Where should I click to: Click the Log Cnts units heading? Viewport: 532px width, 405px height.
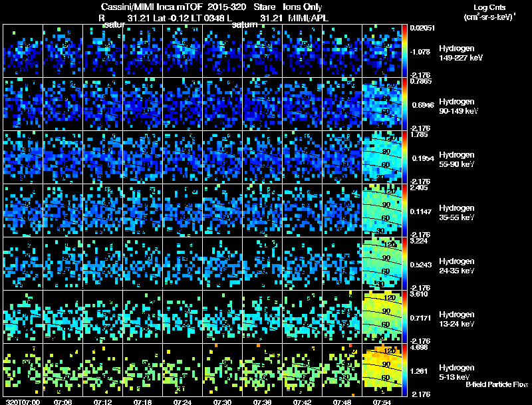(x=489, y=7)
